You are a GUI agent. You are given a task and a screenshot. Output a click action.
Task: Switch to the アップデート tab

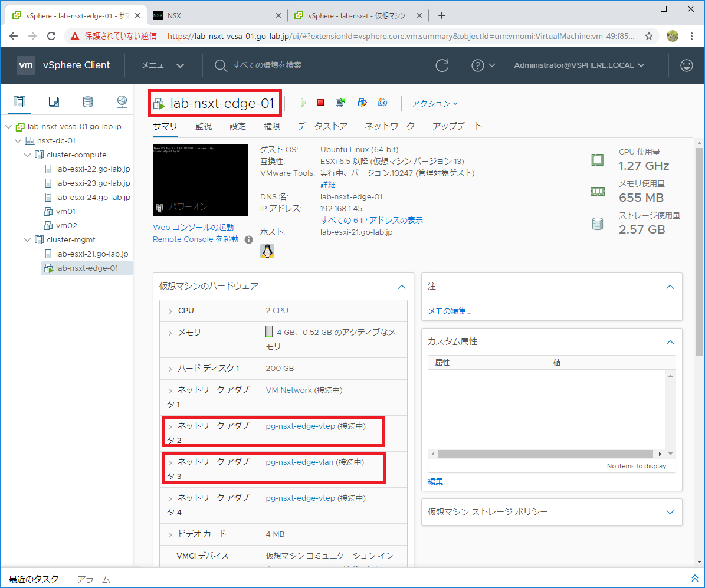(457, 126)
